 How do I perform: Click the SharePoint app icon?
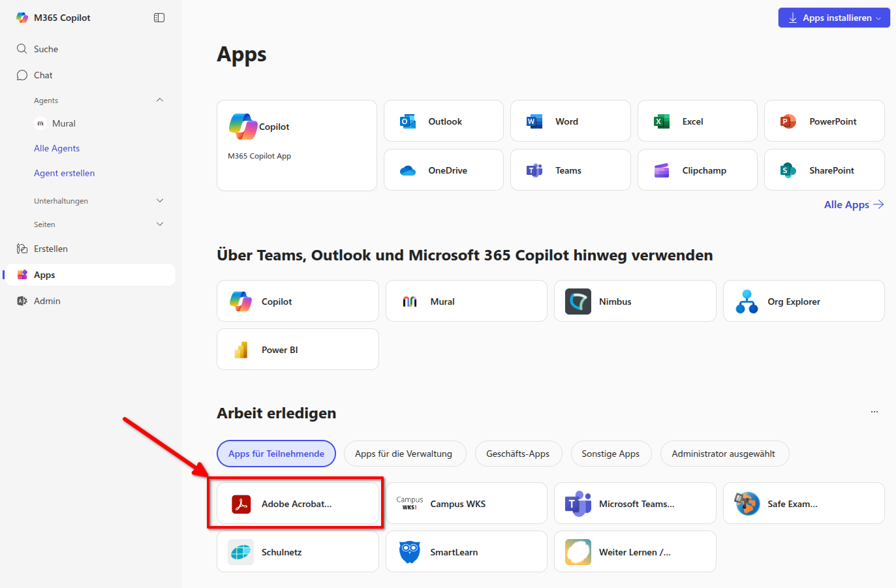788,170
